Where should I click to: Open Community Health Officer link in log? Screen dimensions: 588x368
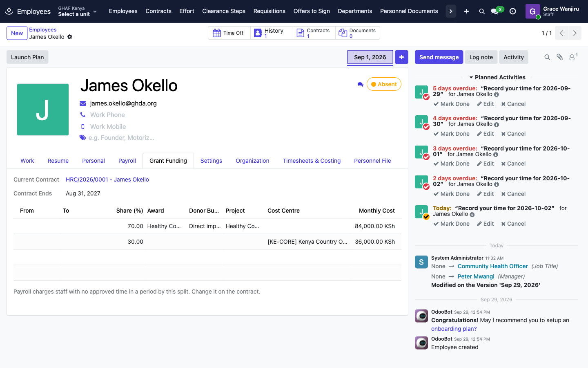click(492, 266)
